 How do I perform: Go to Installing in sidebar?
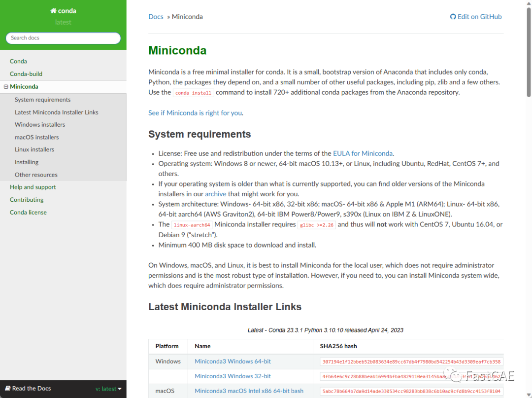coord(27,162)
